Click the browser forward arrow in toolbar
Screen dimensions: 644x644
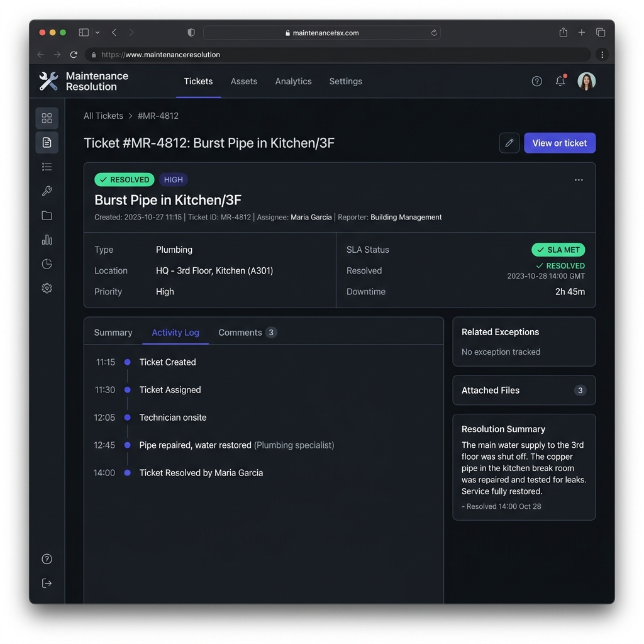[57, 55]
